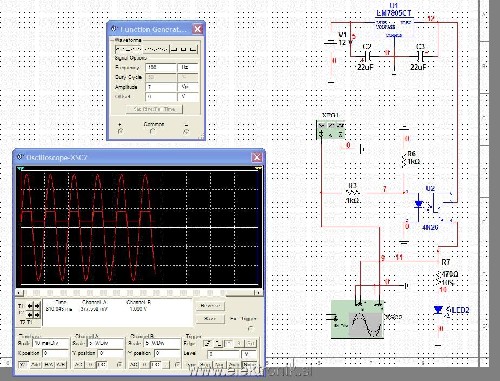
Task: Select the Common terminal radio button
Action: click(153, 132)
